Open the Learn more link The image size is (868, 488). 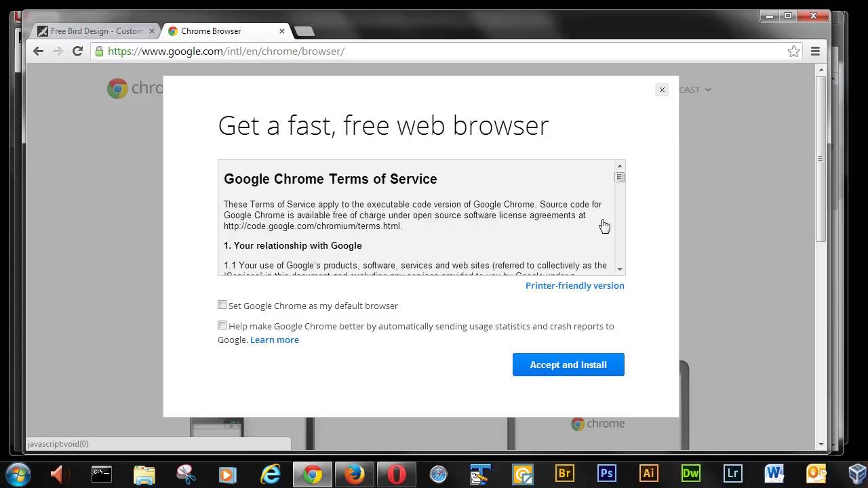pos(275,340)
